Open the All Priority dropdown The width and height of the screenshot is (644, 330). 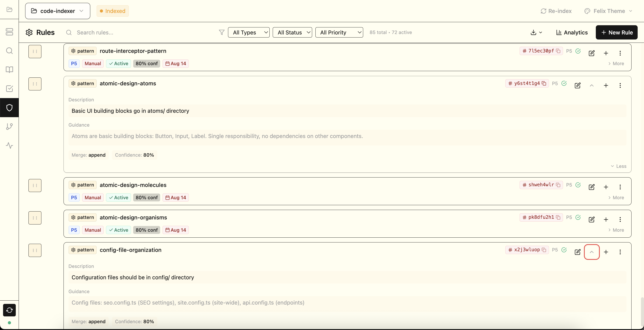pos(339,32)
